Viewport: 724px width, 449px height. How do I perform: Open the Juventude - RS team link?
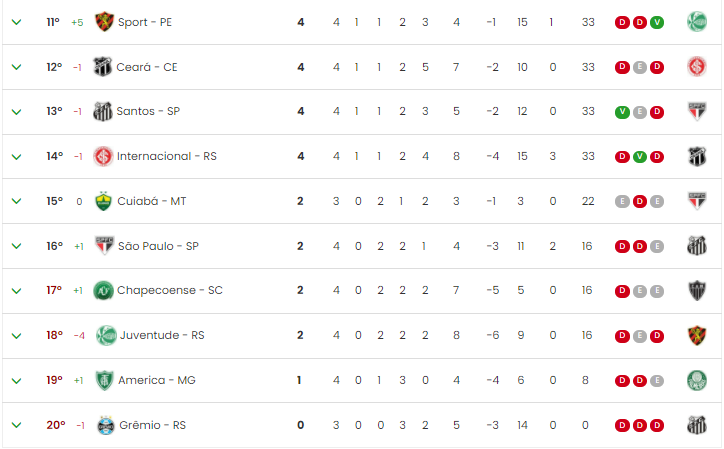pos(162,335)
